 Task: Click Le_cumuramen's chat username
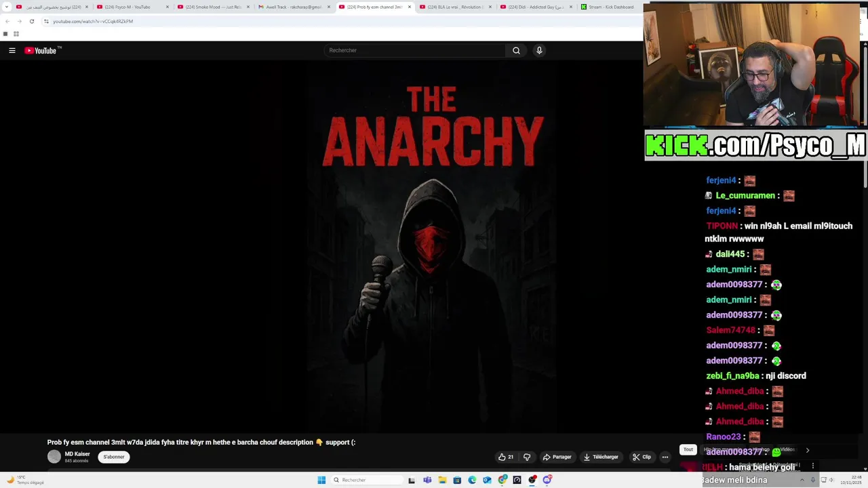coord(745,195)
